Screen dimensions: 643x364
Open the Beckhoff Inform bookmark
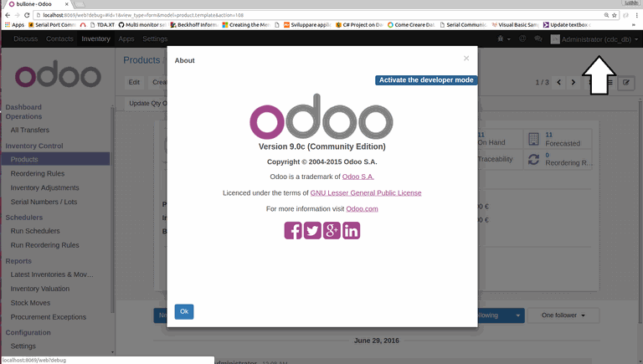pos(194,24)
